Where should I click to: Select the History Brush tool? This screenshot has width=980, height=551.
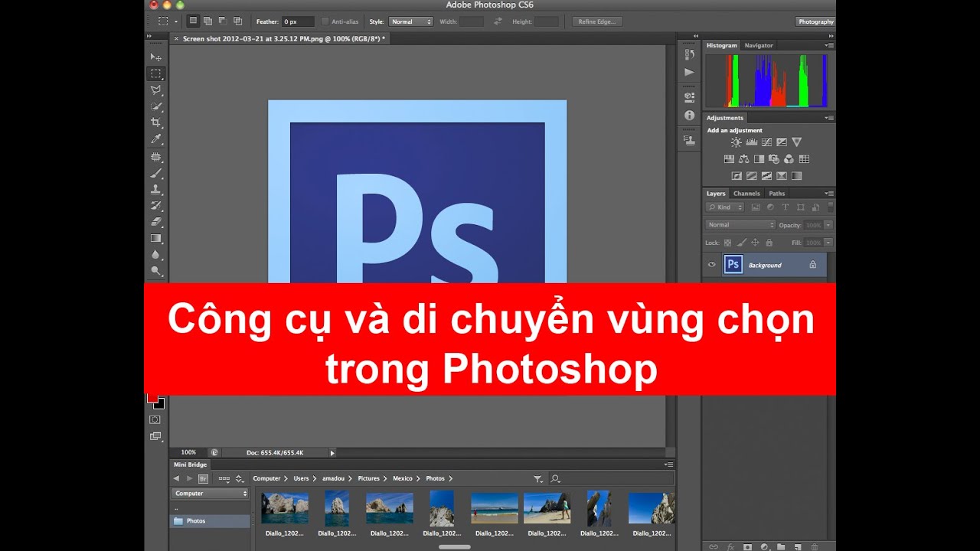coord(155,205)
